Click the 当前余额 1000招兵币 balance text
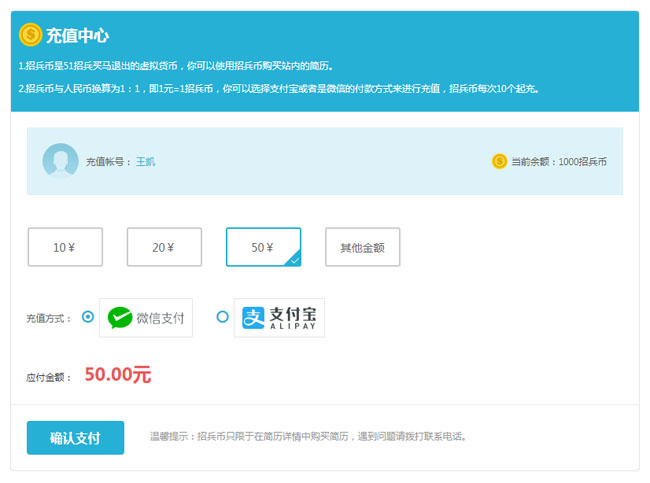650x483 pixels. 558,162
